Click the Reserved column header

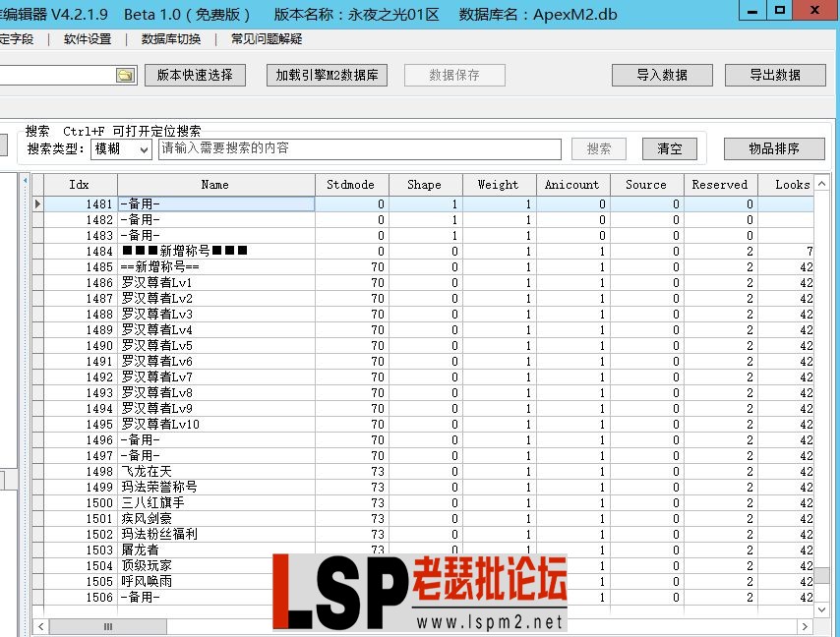pyautogui.click(x=721, y=185)
